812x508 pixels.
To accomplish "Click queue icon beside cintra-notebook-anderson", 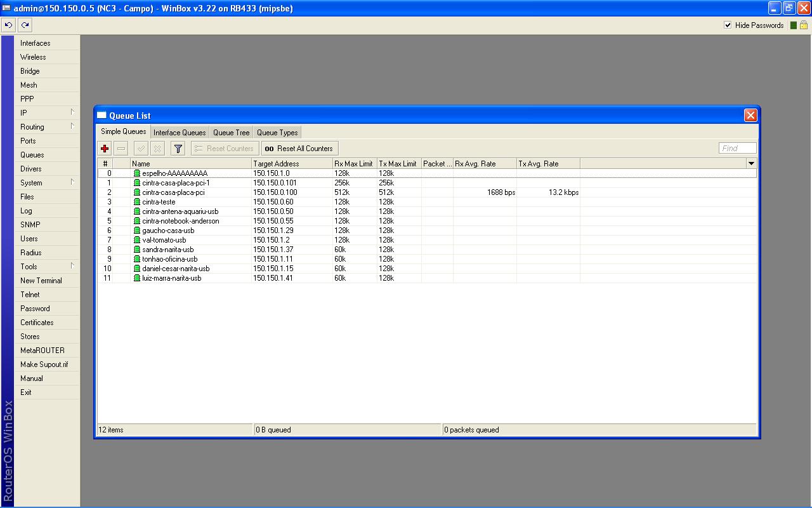I will click(136, 221).
